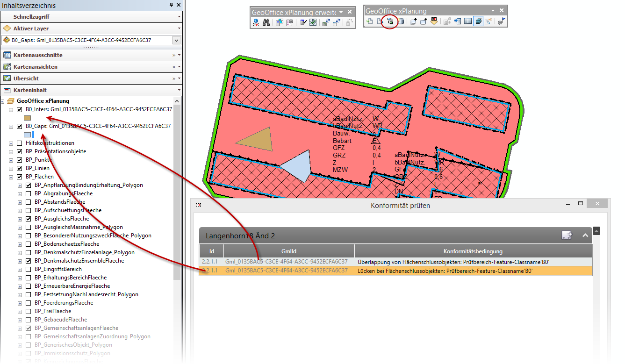Click the gear with flag icon

501,21
